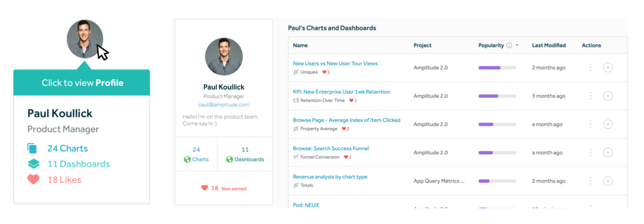Click the copy icon beside 24 Charts
644x224 pixels.
(33, 149)
